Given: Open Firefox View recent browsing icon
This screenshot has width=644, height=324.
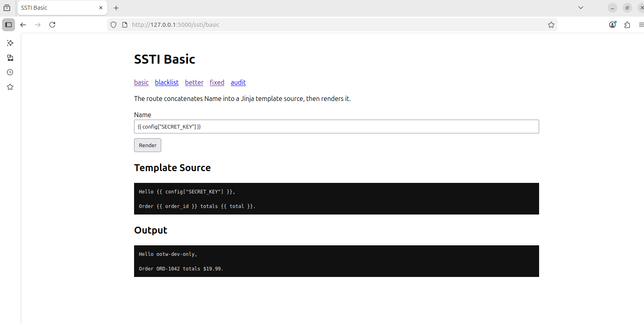Looking at the screenshot, I should click(x=7, y=8).
